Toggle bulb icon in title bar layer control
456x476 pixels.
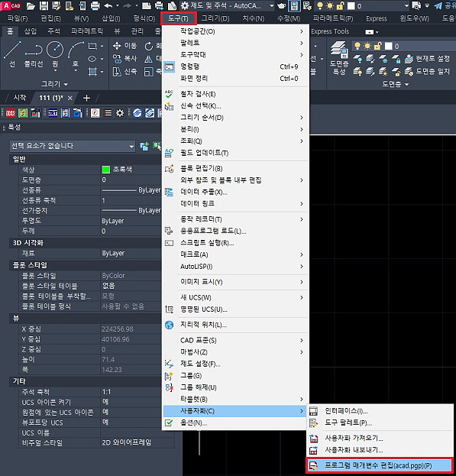[319, 6]
